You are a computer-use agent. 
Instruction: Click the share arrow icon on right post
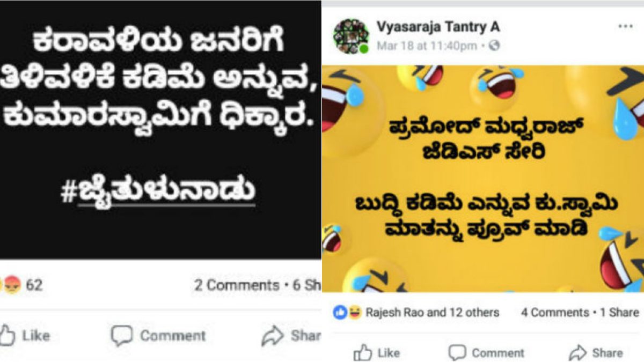(x=578, y=353)
